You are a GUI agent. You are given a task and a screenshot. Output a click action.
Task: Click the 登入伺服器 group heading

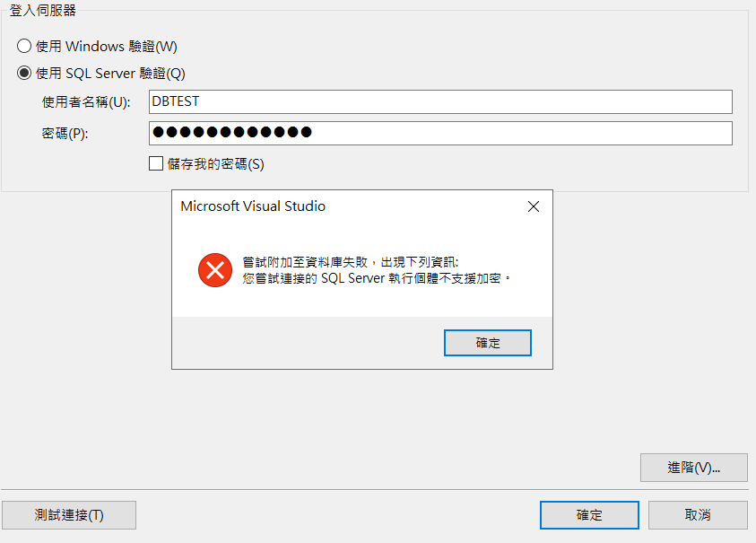pos(42,10)
